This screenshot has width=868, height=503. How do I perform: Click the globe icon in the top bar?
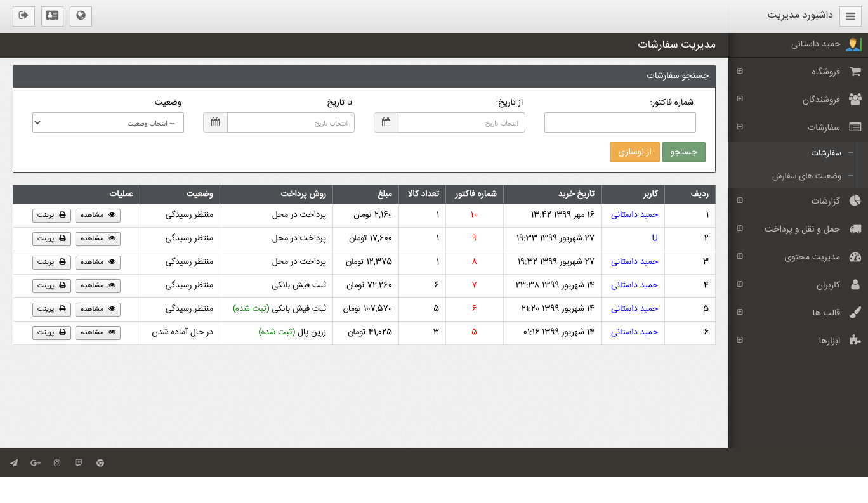click(81, 16)
